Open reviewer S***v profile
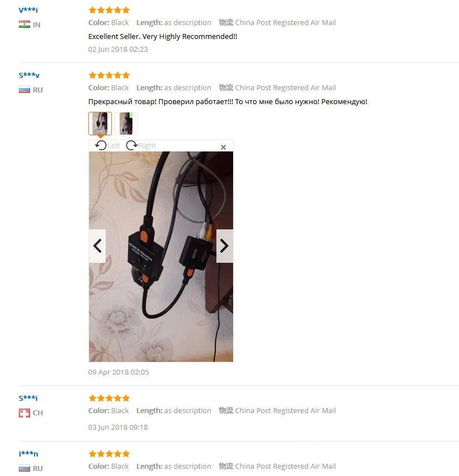 coord(29,75)
